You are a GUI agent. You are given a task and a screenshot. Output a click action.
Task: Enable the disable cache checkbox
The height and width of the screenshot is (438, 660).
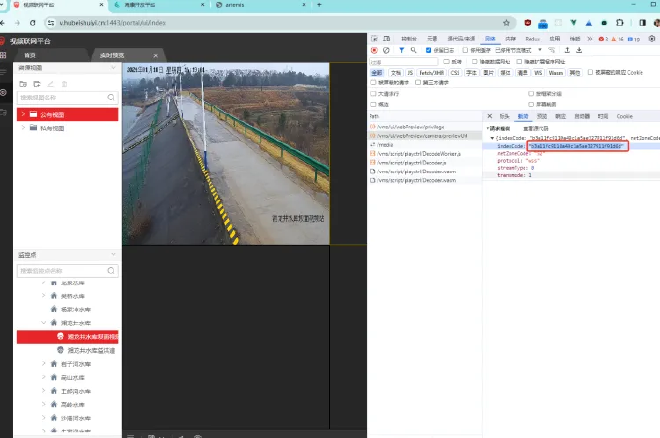point(465,50)
